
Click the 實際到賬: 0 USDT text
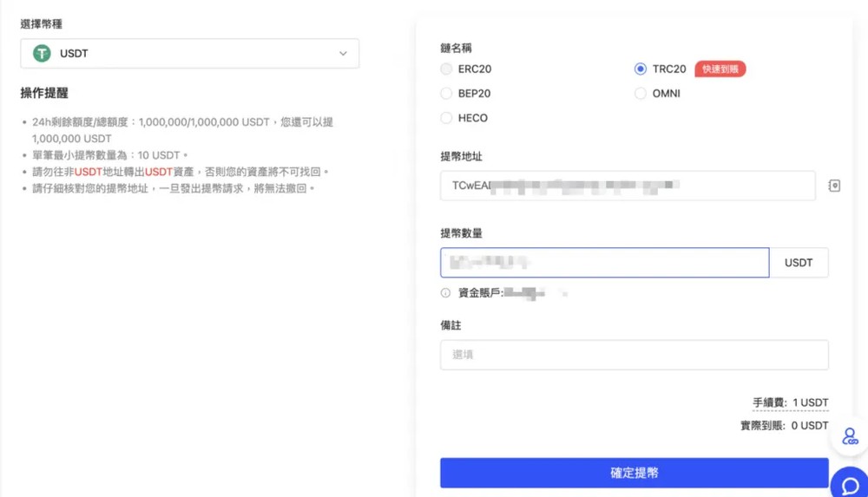click(785, 426)
